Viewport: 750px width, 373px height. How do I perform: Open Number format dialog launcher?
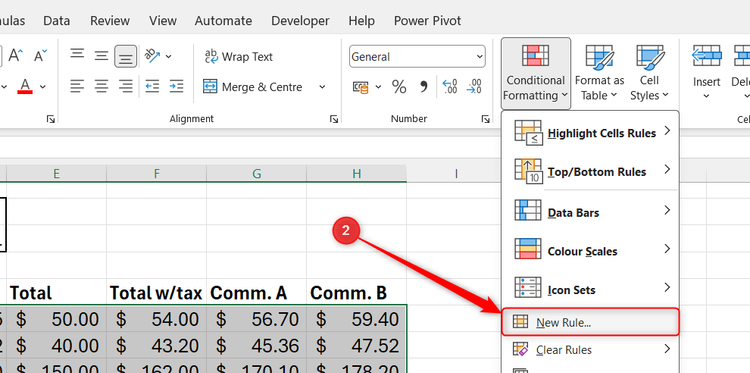tap(485, 119)
